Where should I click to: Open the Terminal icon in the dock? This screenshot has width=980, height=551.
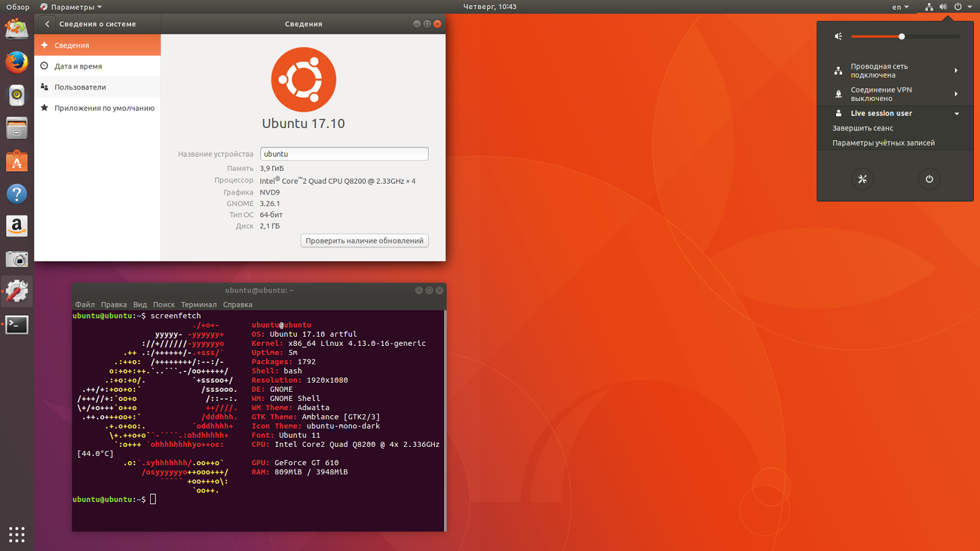pyautogui.click(x=17, y=324)
